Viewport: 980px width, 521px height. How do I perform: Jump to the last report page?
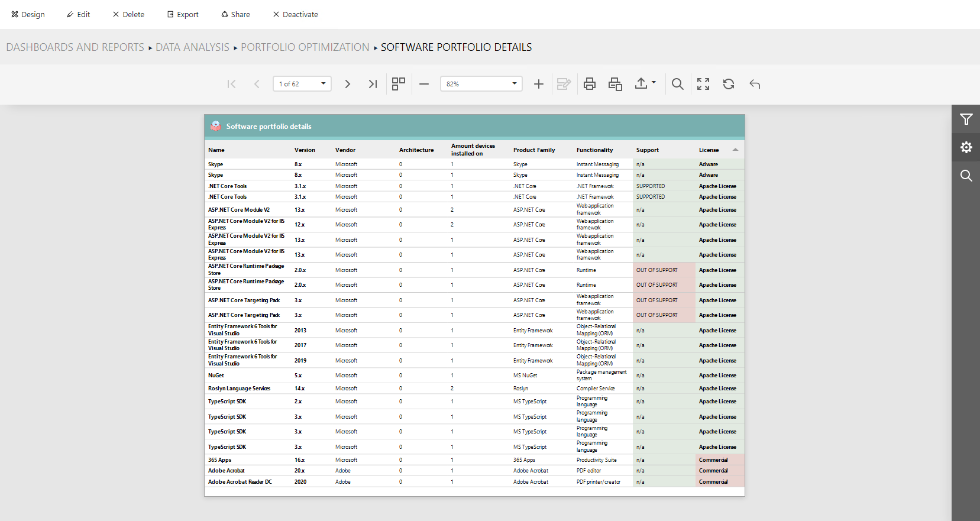coord(373,84)
